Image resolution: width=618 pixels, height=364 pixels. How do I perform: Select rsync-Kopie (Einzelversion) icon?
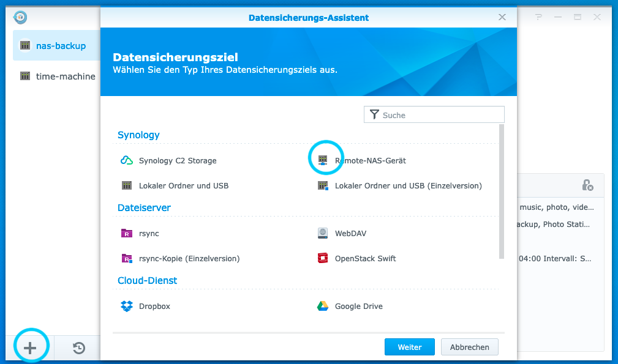click(127, 259)
